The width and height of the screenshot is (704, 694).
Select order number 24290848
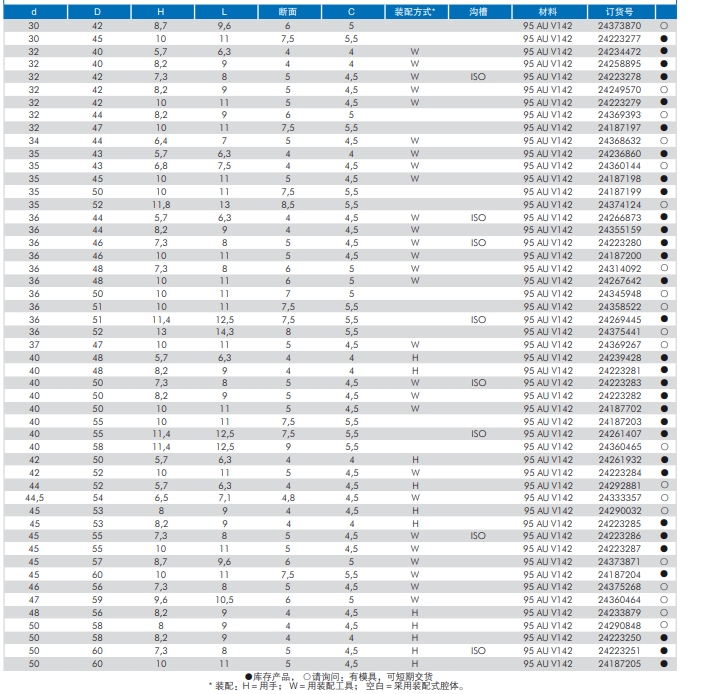click(620, 625)
